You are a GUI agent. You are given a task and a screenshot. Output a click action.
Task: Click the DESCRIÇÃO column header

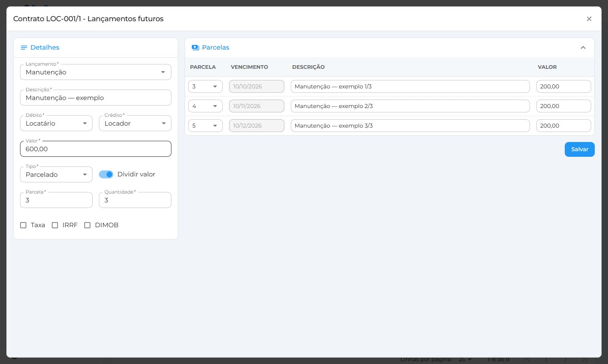coord(308,67)
